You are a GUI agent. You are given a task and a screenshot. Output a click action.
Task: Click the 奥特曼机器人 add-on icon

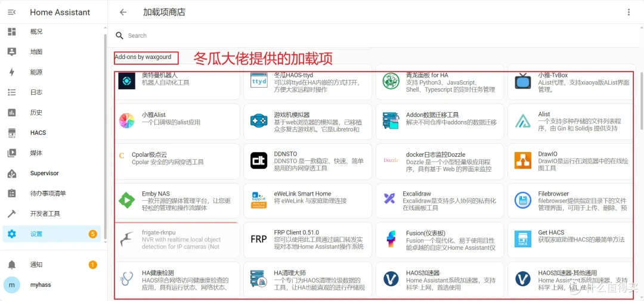126,81
